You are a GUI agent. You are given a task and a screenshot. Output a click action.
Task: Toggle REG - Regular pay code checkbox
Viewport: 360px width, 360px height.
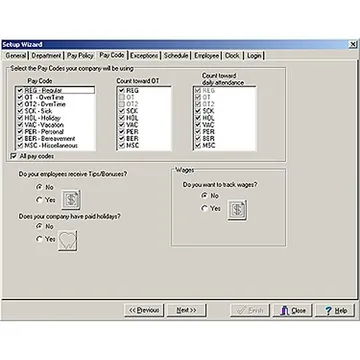(20, 90)
